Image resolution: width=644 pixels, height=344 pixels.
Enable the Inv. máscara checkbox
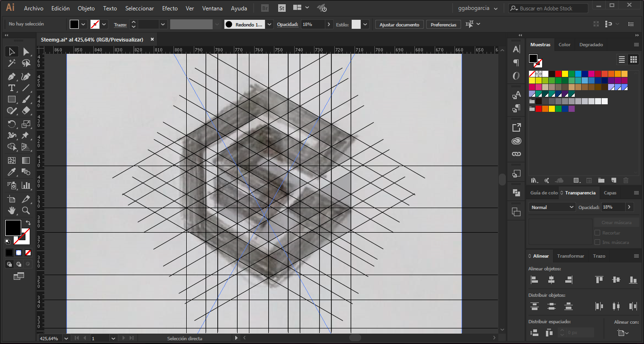[597, 242]
